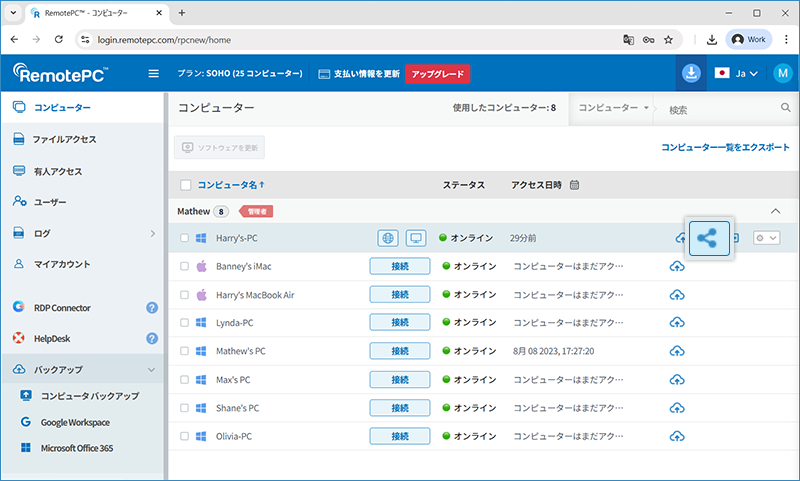Image resolution: width=800 pixels, height=481 pixels.
Task: Tick the select-all checkbox beside コンピュータ名
Action: [x=186, y=185]
